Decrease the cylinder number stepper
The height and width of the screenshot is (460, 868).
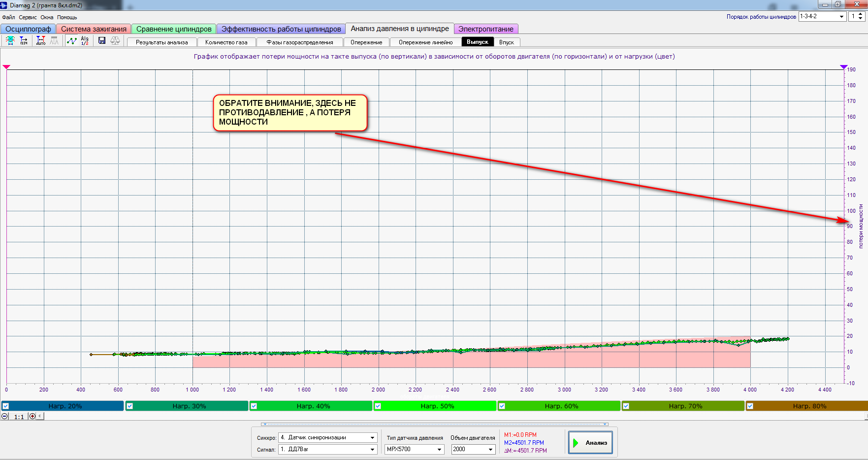tap(860, 19)
